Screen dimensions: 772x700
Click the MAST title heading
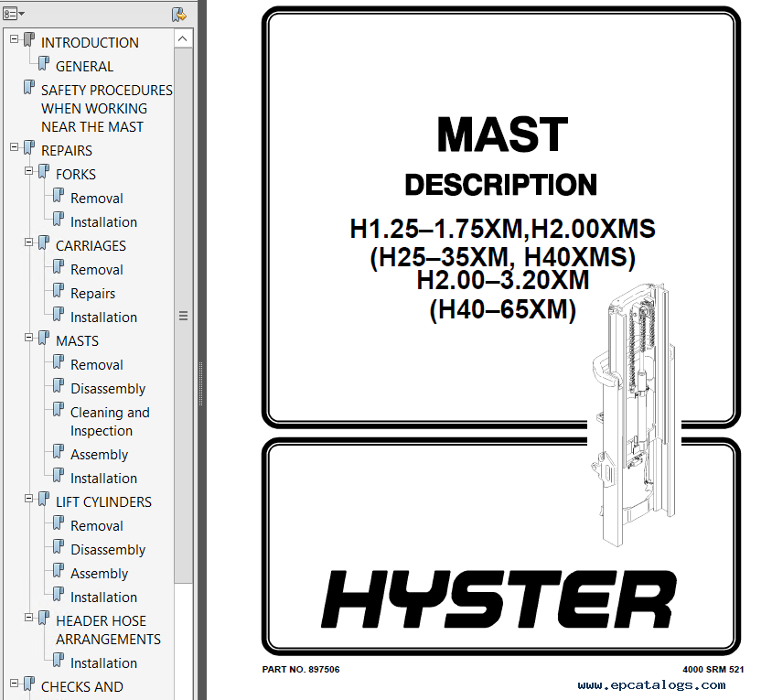pyautogui.click(x=502, y=135)
